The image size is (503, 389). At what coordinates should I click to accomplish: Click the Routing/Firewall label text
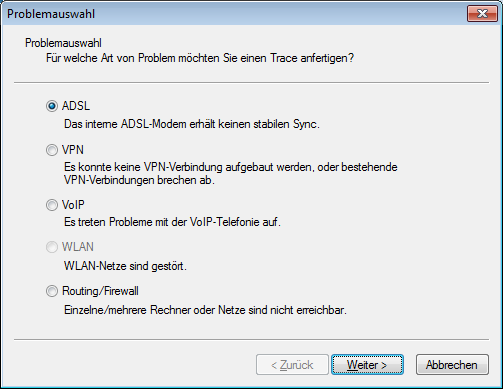click(x=100, y=291)
